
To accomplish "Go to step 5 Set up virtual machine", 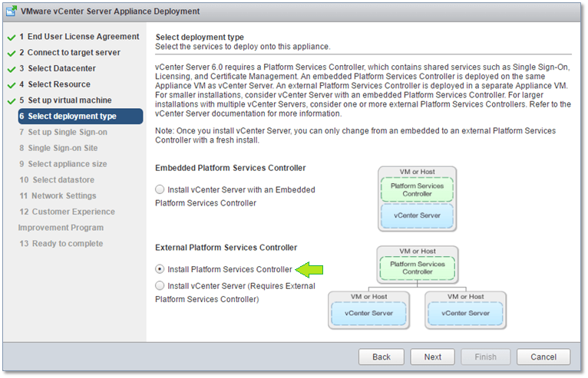I will [65, 100].
